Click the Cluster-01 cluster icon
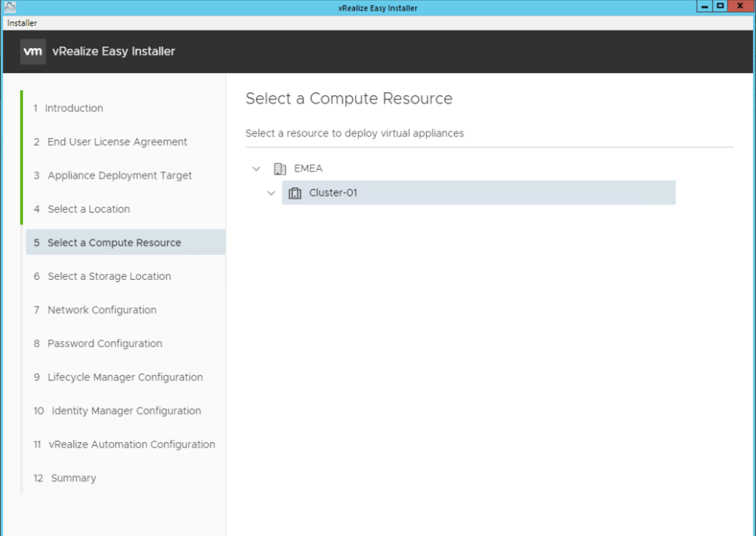756x536 pixels. tap(295, 193)
